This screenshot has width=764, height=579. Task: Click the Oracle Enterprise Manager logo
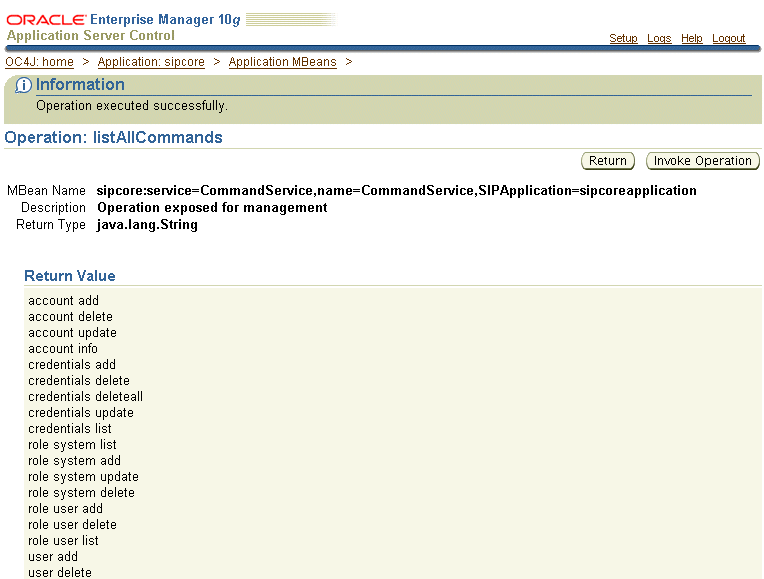(123, 20)
